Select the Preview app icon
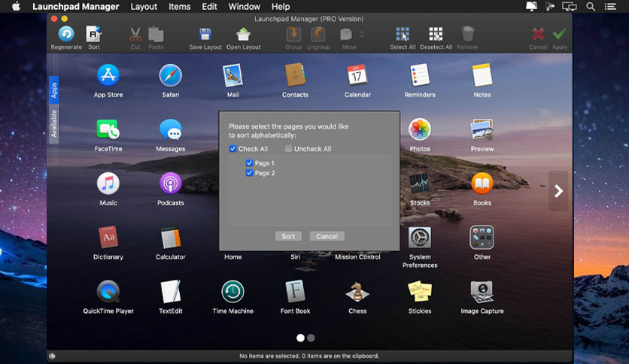Screen dimensions: 629x364 [482, 129]
